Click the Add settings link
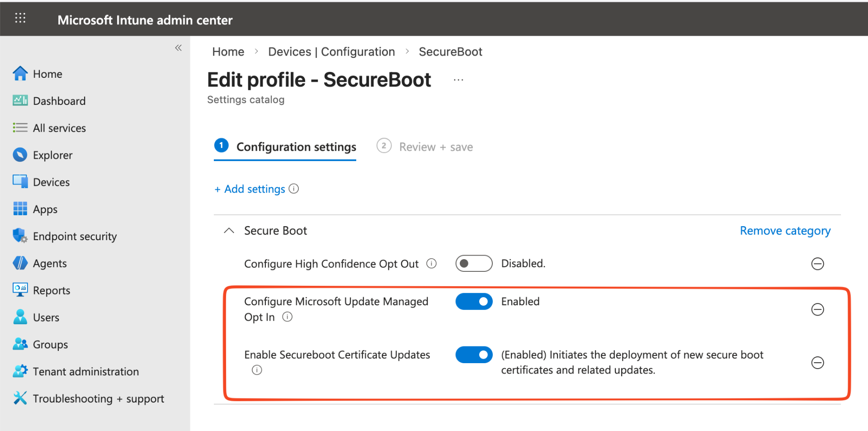This screenshot has height=431, width=868. point(249,189)
